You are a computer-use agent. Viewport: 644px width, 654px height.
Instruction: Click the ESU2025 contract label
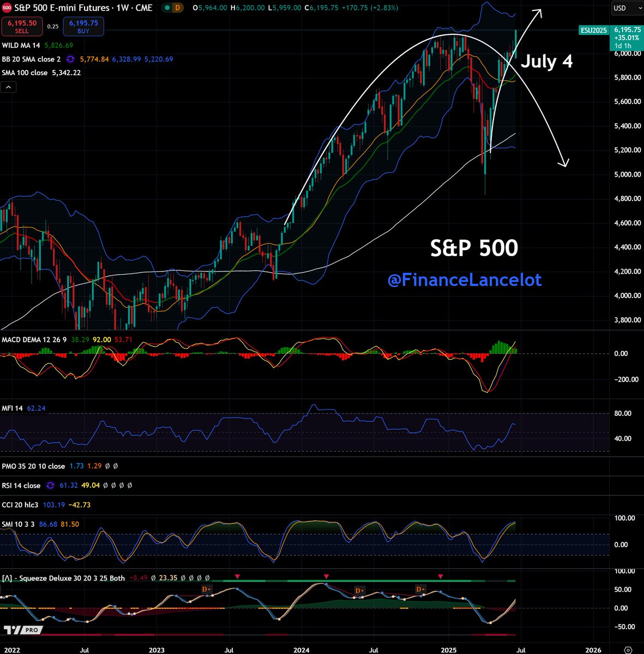[x=594, y=30]
